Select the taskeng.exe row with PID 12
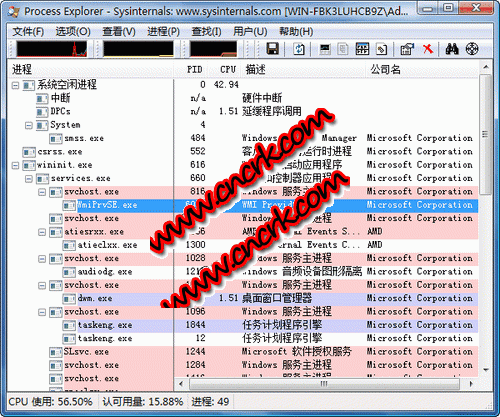 click(243, 339)
